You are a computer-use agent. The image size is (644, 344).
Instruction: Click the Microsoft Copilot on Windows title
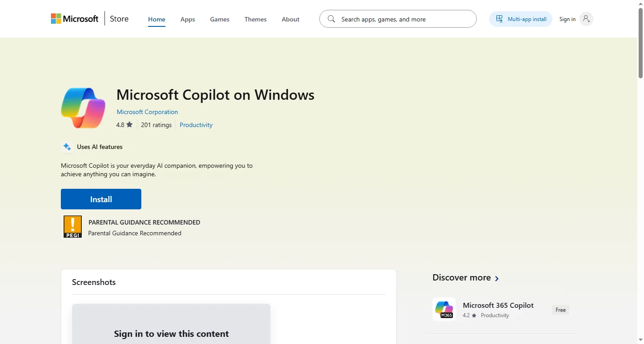[215, 95]
